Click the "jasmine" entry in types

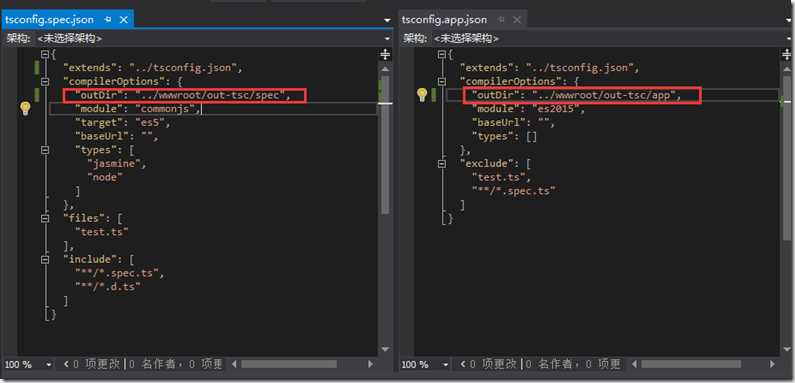[x=118, y=163]
